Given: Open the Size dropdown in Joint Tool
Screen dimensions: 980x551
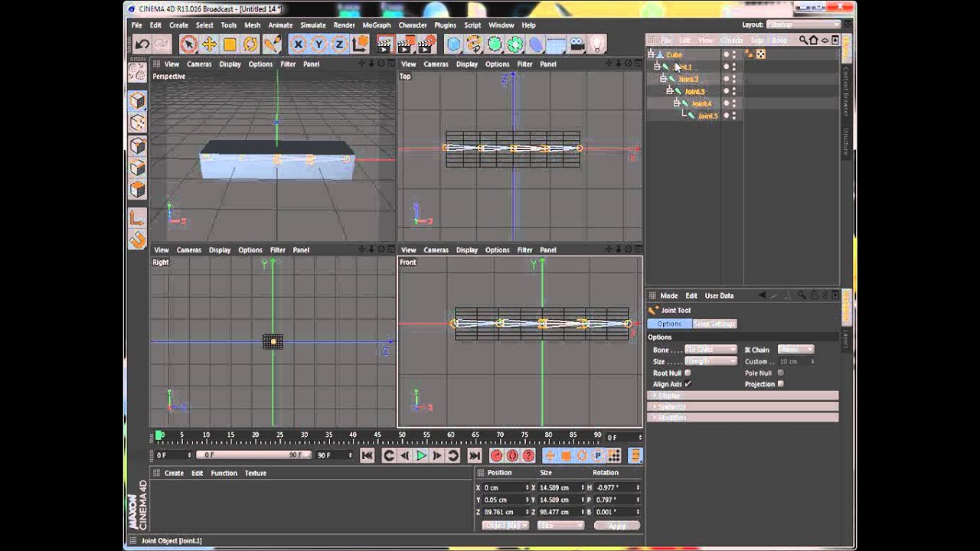Looking at the screenshot, I should click(710, 361).
